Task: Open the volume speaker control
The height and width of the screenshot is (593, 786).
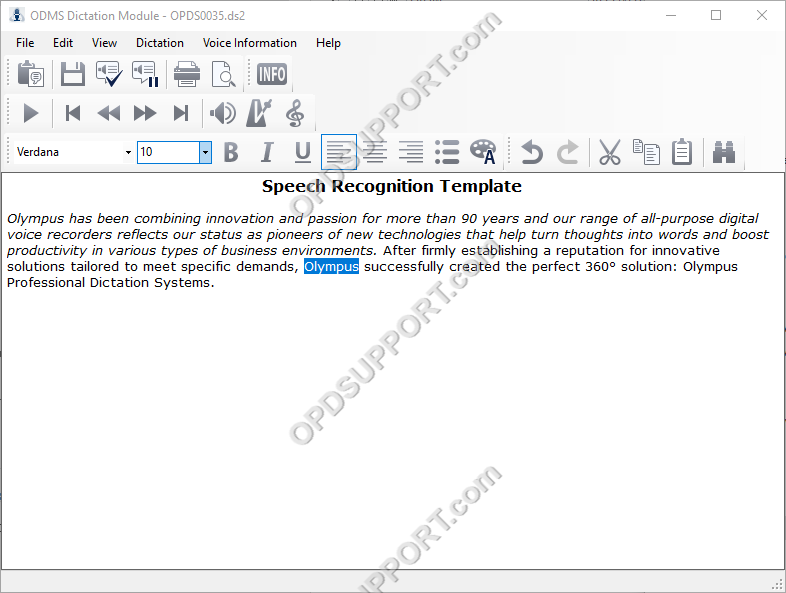Action: pos(223,113)
